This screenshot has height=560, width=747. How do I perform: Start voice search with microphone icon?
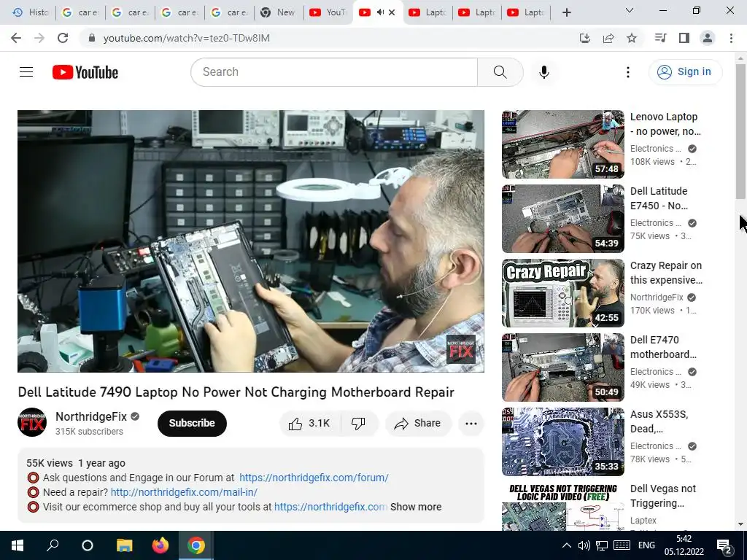(544, 72)
